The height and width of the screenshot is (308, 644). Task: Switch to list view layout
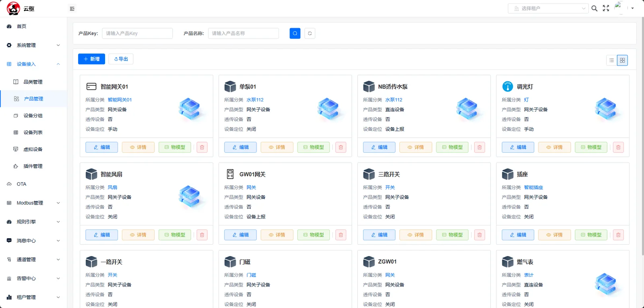[611, 60]
